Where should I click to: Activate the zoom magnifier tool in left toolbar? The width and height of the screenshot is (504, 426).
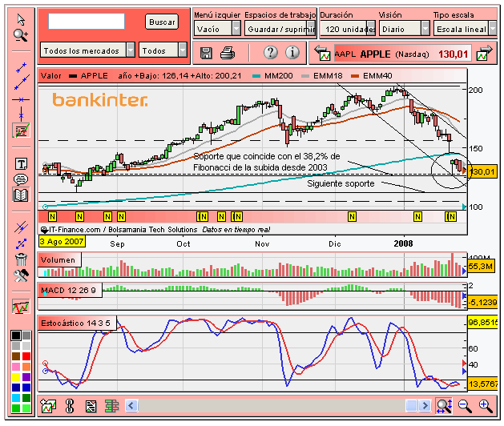[x=21, y=35]
